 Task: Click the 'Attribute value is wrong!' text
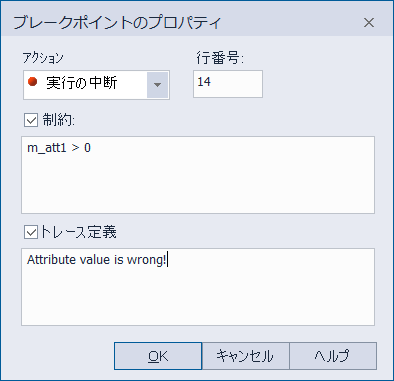coord(97,260)
